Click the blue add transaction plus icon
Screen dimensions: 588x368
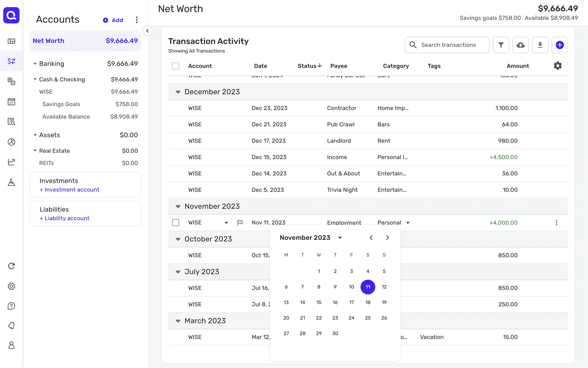tap(560, 45)
